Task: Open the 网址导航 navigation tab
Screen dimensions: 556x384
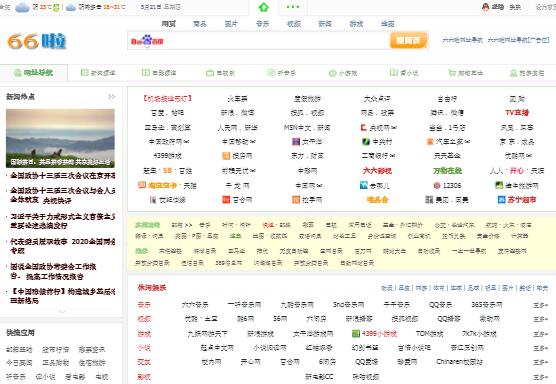Action: (33, 73)
